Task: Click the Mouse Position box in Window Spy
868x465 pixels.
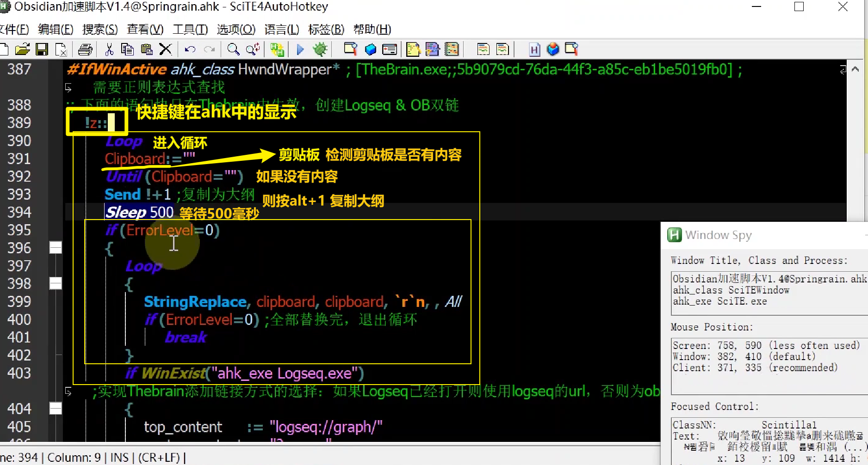Action: coord(769,367)
